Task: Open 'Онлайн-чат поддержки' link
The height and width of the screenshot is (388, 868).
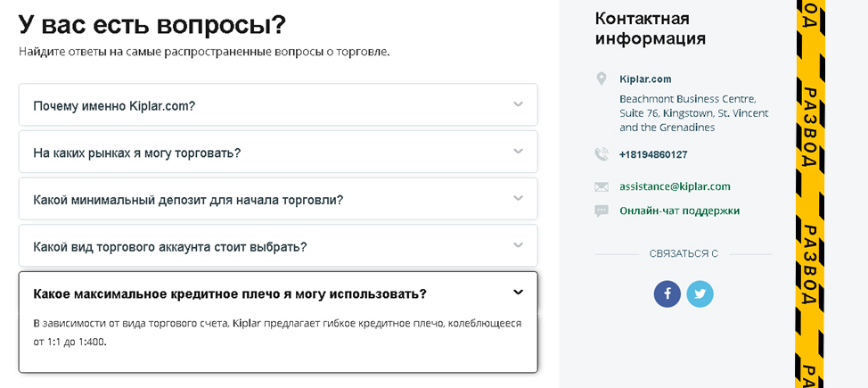Action: [x=679, y=211]
